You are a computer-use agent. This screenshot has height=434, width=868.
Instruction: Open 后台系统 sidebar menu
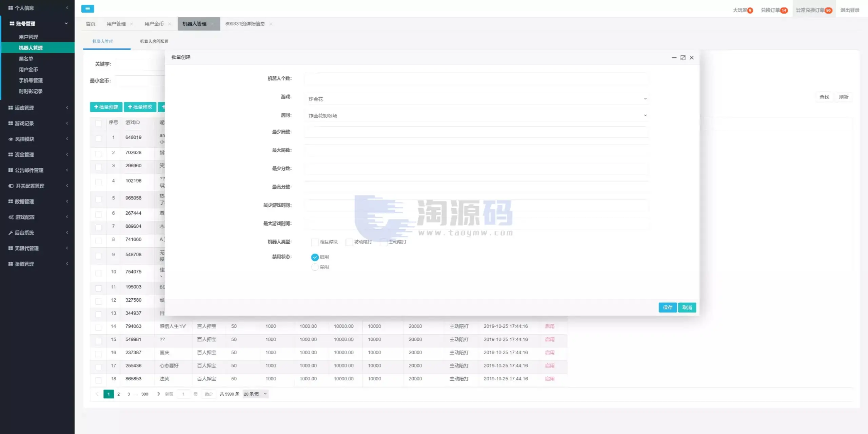pyautogui.click(x=37, y=233)
